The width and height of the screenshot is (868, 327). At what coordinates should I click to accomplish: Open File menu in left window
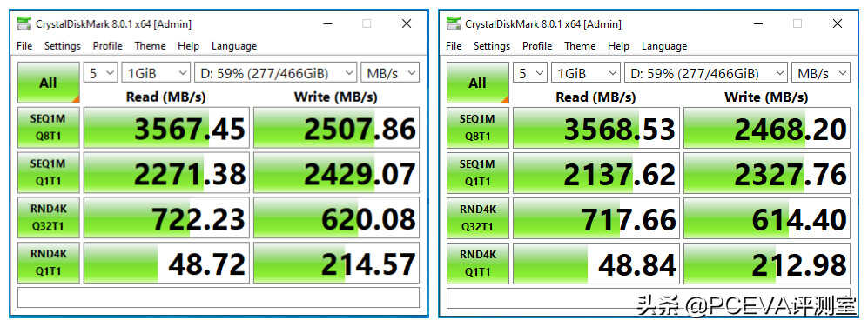(24, 46)
